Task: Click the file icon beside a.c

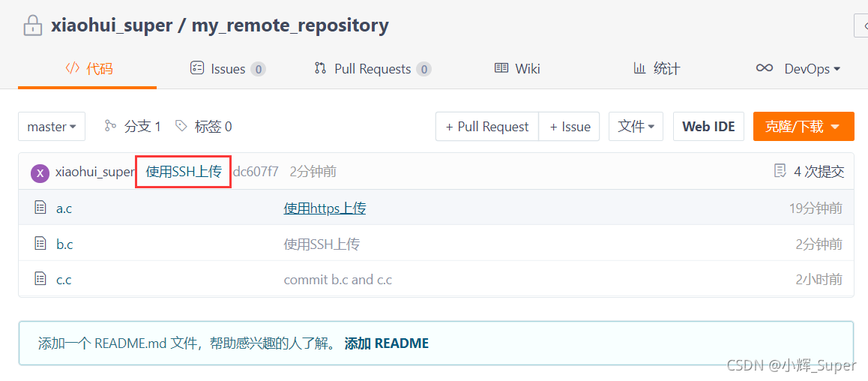Action: click(40, 208)
